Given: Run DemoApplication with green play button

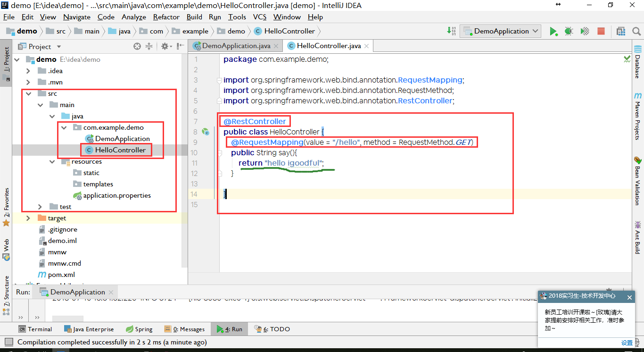Looking at the screenshot, I should (x=553, y=31).
